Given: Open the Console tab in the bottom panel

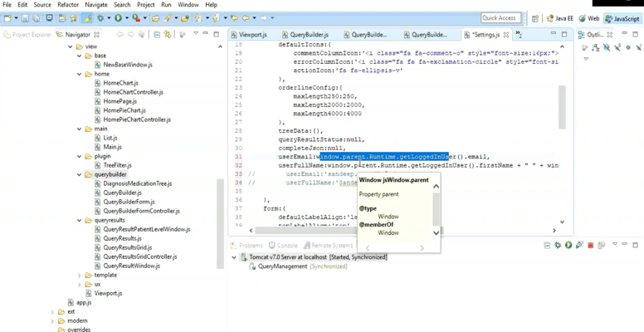Looking at the screenshot, I should 283,246.
